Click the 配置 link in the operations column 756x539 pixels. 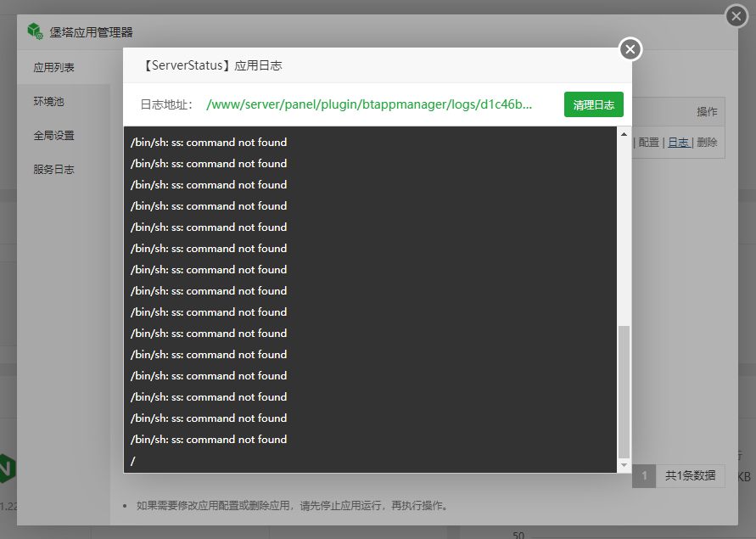pyautogui.click(x=648, y=143)
